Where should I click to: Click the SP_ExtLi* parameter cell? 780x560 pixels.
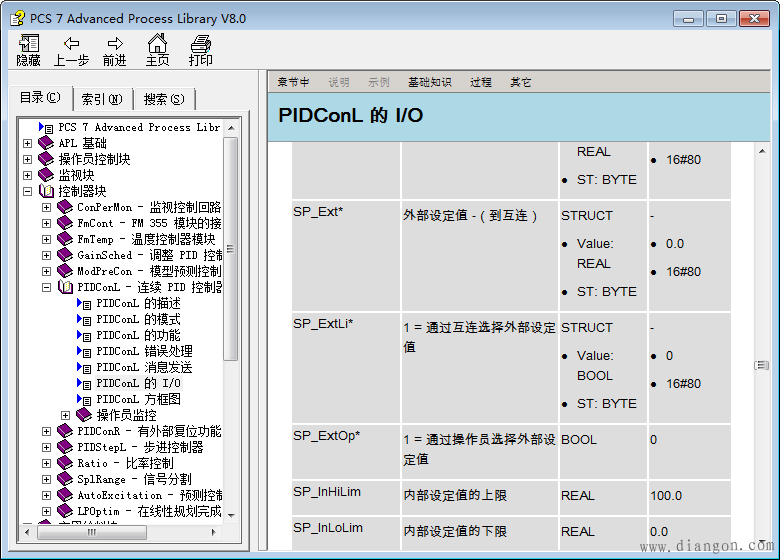tap(346, 368)
